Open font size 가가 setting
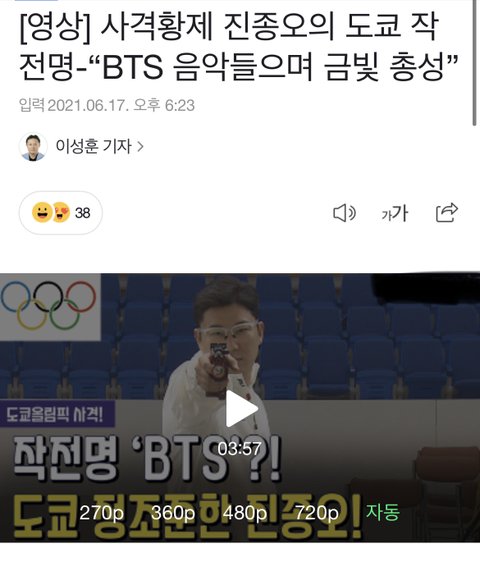This screenshot has width=480, height=562. [x=395, y=213]
